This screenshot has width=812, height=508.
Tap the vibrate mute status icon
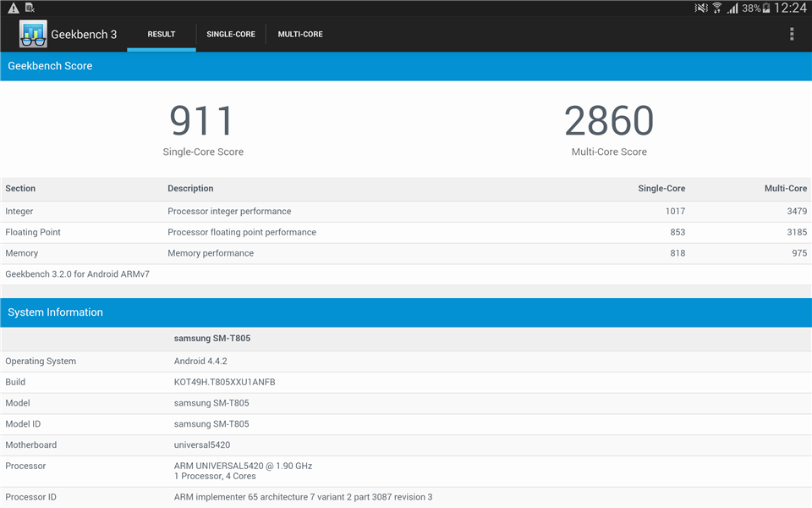click(700, 8)
